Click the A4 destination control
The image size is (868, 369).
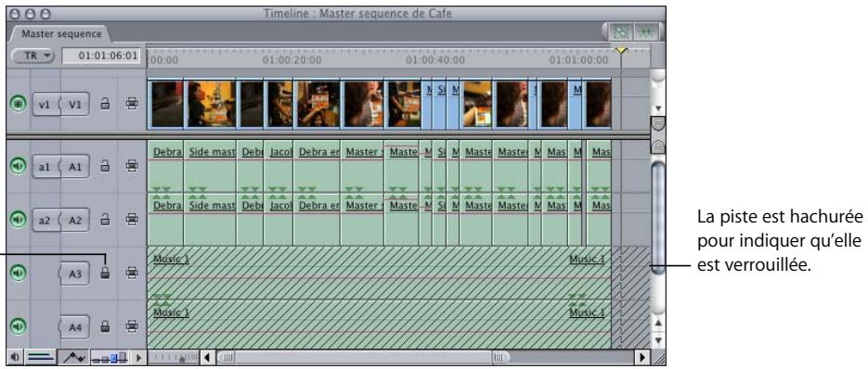point(75,327)
